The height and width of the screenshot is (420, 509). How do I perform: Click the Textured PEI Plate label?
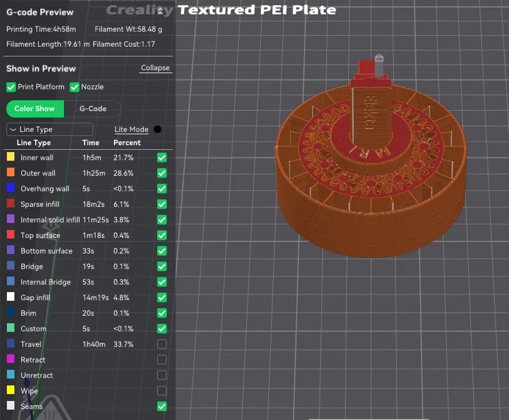[x=257, y=10]
